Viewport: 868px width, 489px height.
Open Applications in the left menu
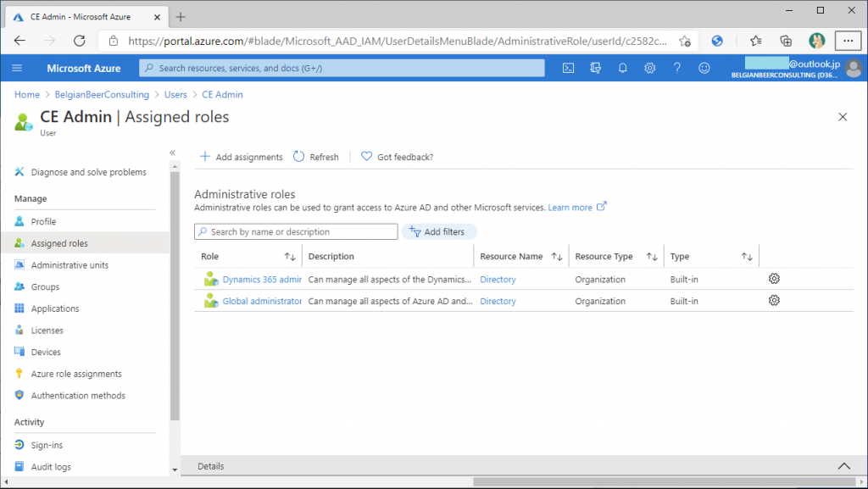55,308
